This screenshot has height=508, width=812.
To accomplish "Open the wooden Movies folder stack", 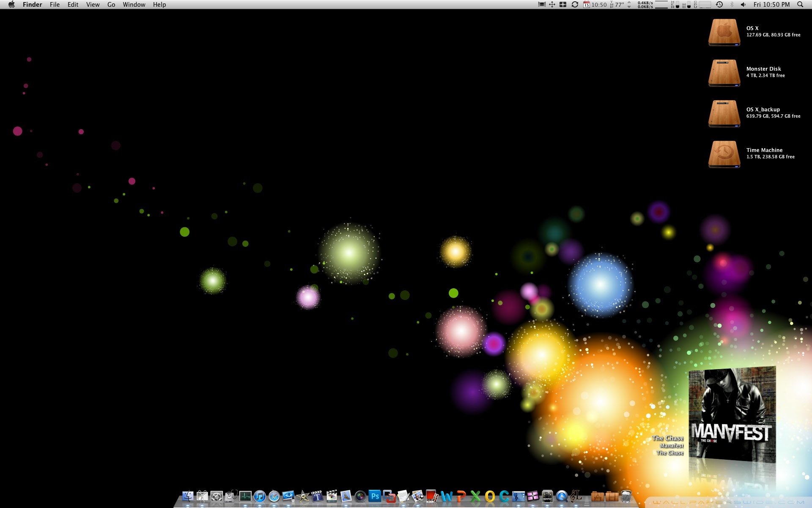I will 612,496.
